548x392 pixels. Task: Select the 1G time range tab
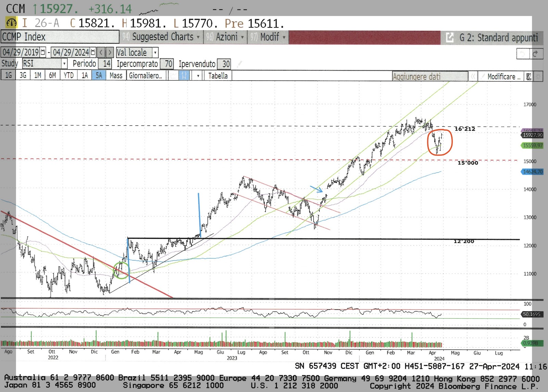(x=8, y=75)
